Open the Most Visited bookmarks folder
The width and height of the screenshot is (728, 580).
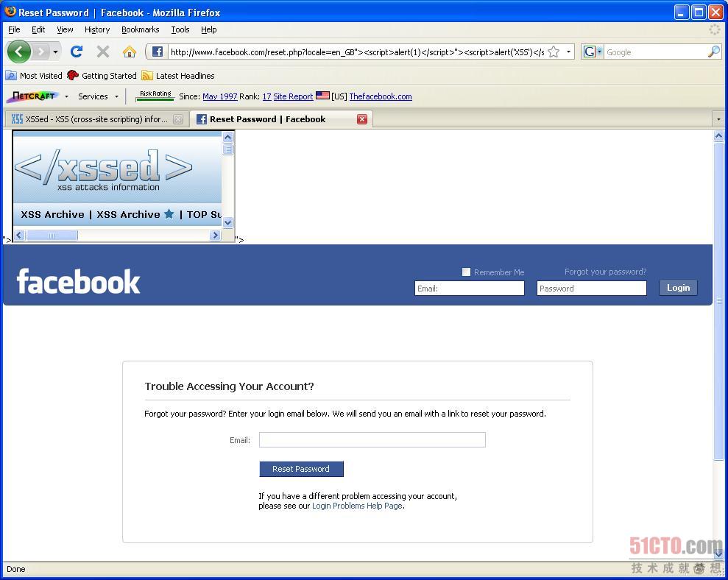point(34,75)
